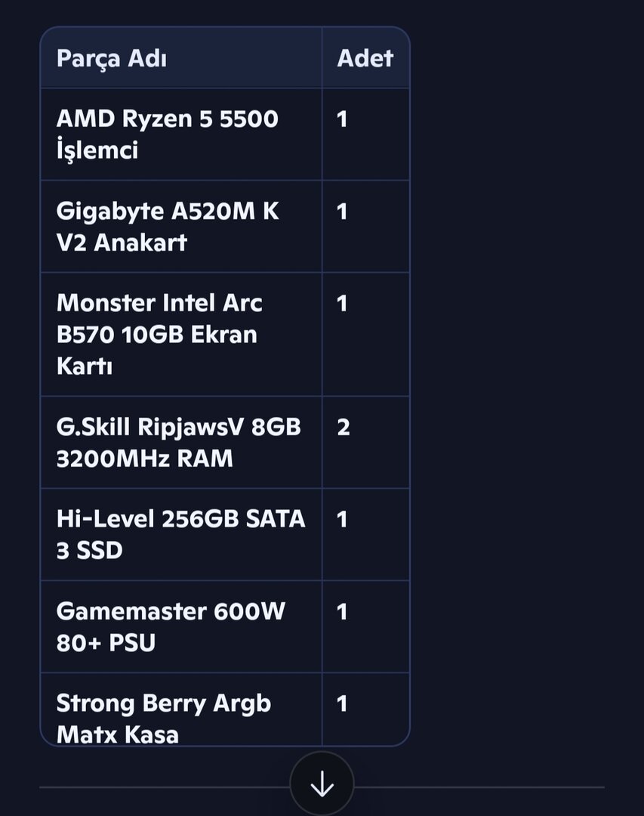Select the G.Skill RipjawsV 8GB RAM entry
The width and height of the screenshot is (644, 816).
178,443
